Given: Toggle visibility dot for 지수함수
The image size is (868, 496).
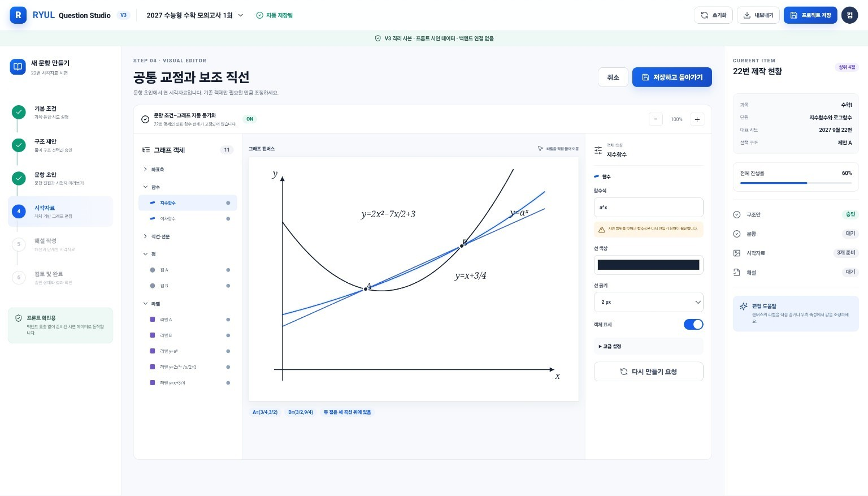Looking at the screenshot, I should (x=228, y=202).
